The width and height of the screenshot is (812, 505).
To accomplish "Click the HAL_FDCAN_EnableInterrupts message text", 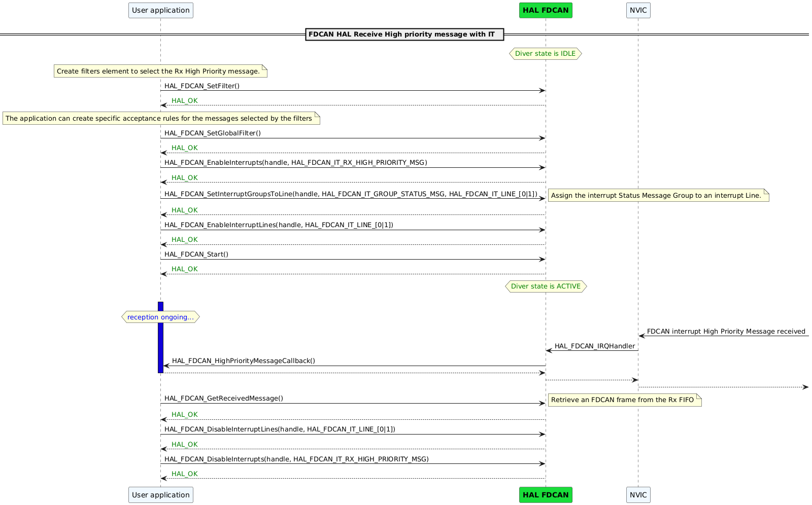I will point(295,163).
